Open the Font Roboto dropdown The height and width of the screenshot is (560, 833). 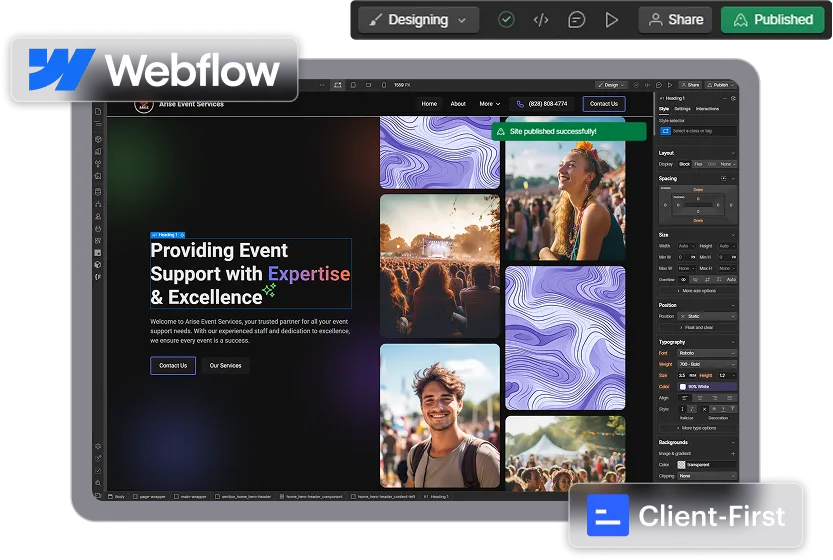point(708,353)
